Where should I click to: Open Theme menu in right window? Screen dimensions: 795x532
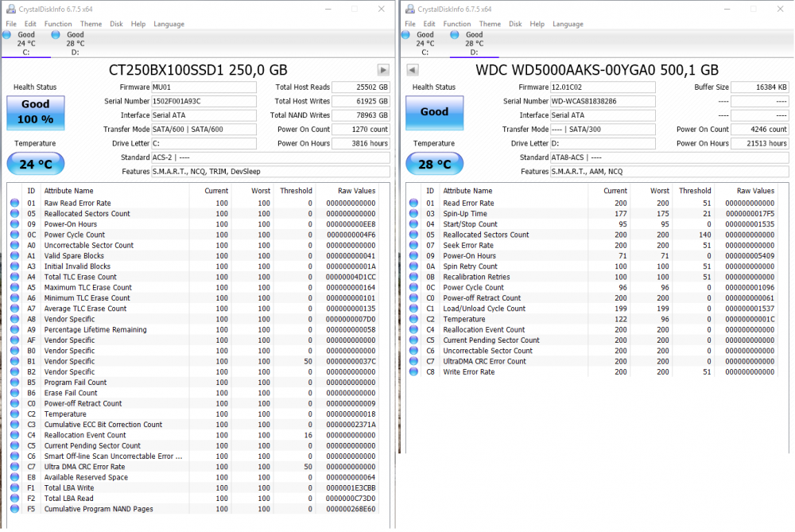[490, 24]
